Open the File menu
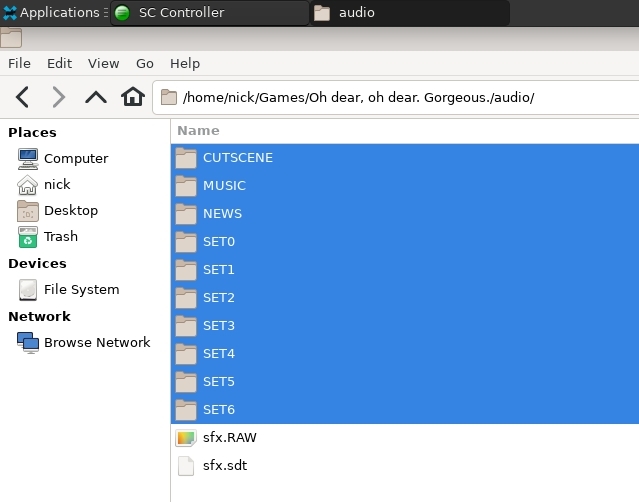The height and width of the screenshot is (502, 639). click(x=19, y=63)
